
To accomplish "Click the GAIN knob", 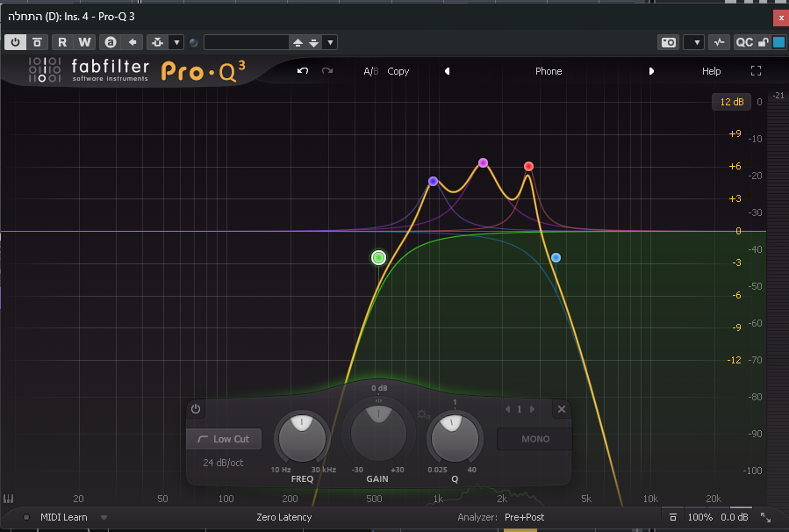I will pos(378,434).
